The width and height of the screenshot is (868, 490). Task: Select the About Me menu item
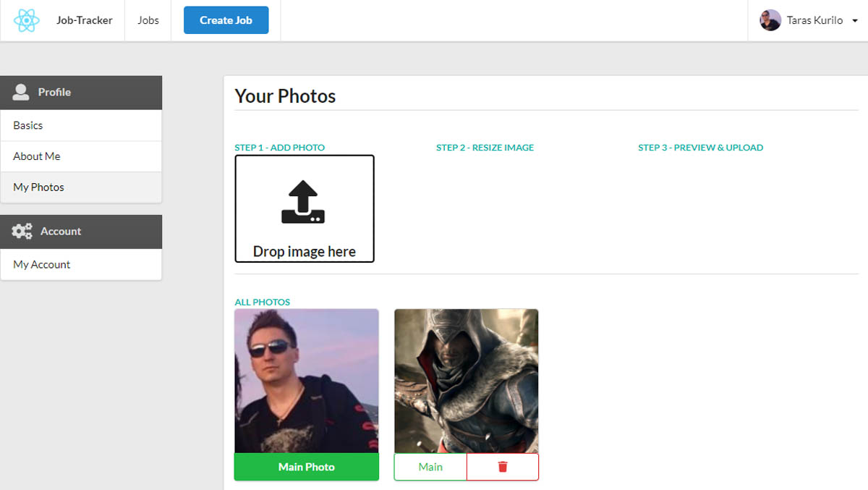(x=36, y=156)
